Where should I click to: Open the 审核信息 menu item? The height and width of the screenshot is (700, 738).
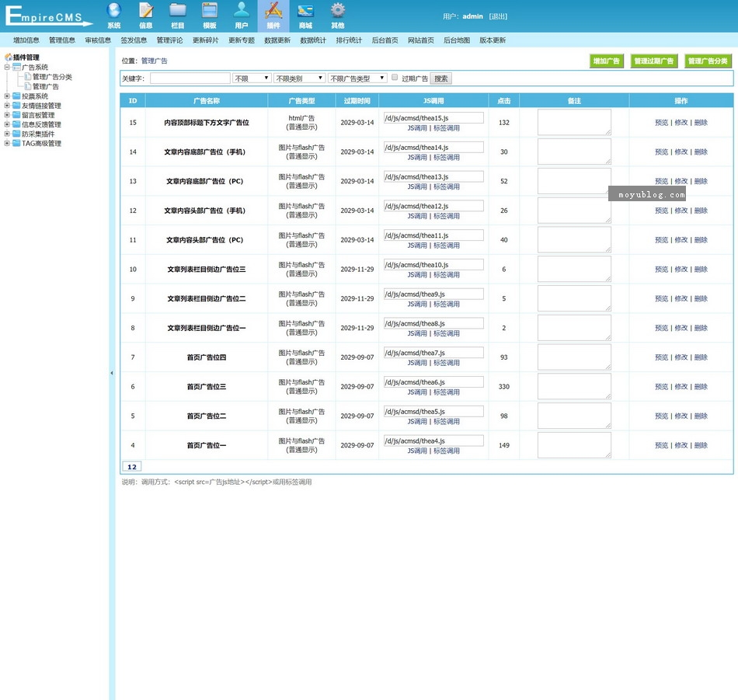point(98,40)
